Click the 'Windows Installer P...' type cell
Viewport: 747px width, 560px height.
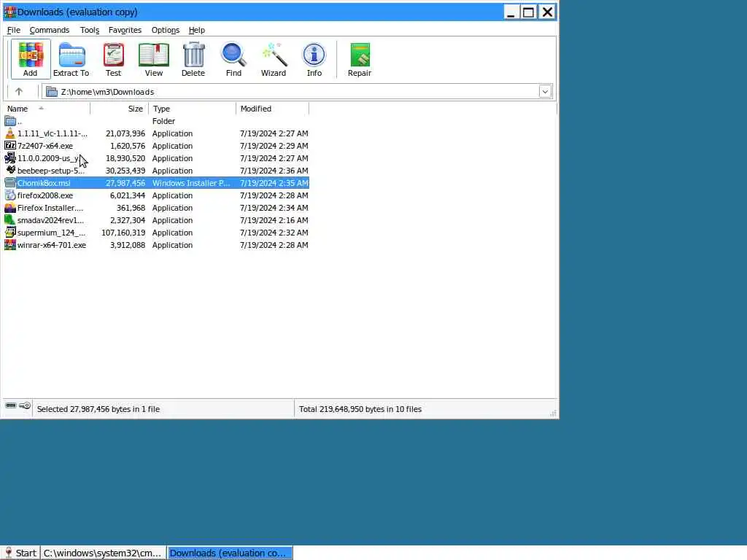point(191,183)
